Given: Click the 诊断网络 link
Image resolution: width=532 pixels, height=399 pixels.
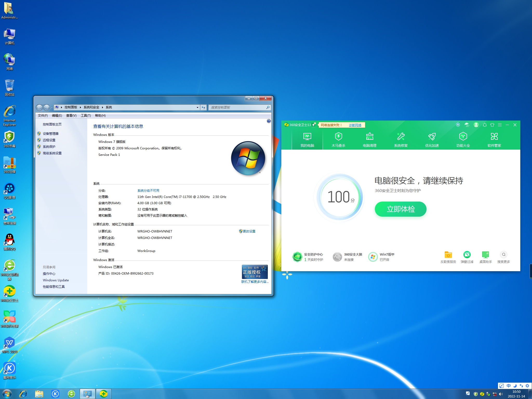Looking at the screenshot, I should click(355, 125).
